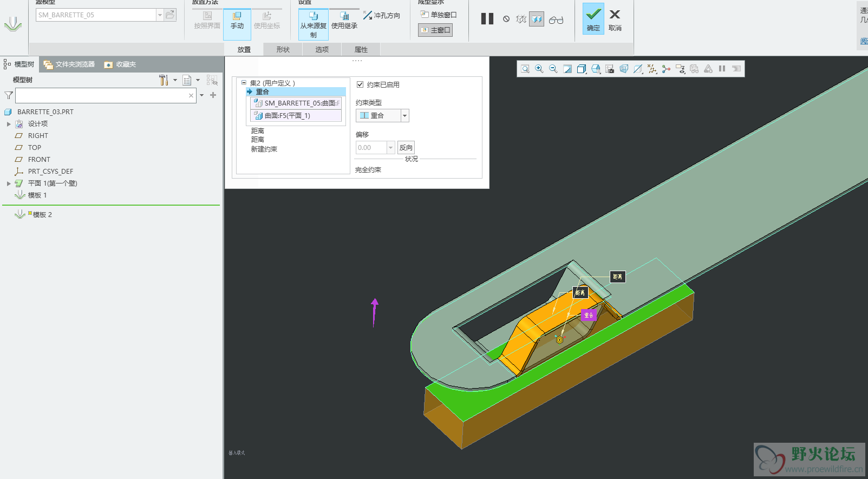Toggle the 约束已启用 checkbox

pos(360,84)
